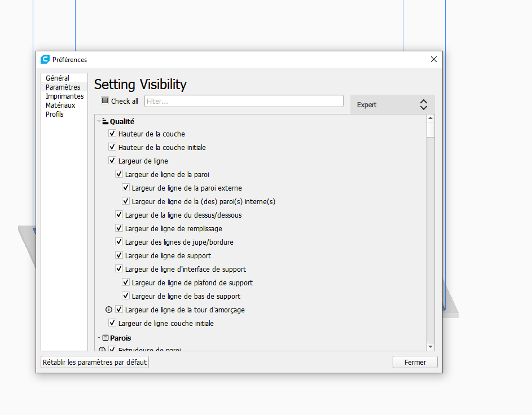Close the Préférences dialog with X
Image resolution: width=532 pixels, height=415 pixels.
(434, 59)
